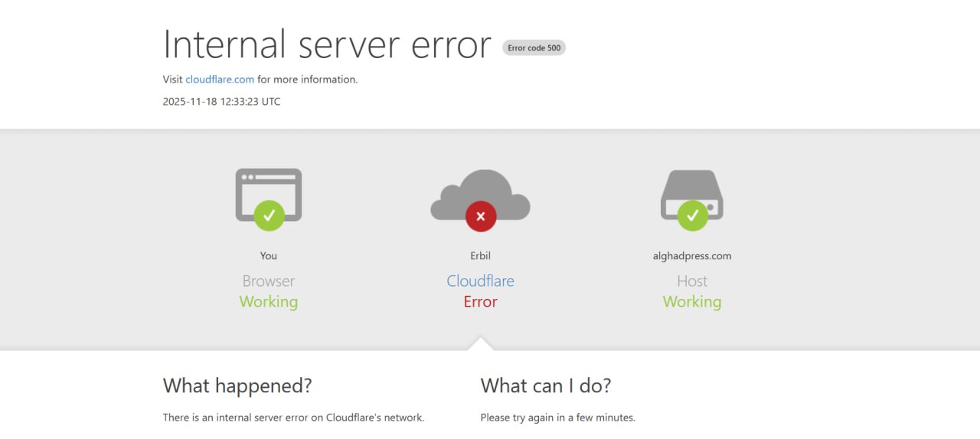Click the UTC timestamp text
Image resolution: width=980 pixels, height=439 pixels.
click(221, 102)
